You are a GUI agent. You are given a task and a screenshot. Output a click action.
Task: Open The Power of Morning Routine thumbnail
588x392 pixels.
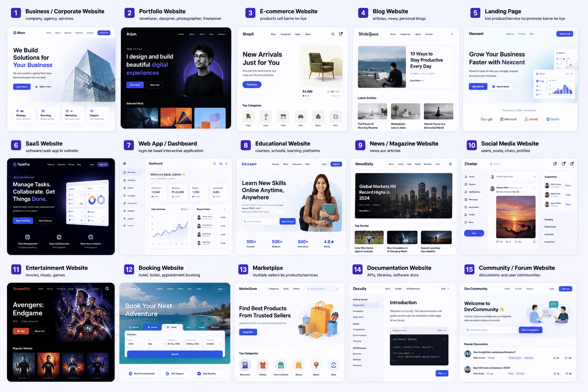tap(372, 111)
